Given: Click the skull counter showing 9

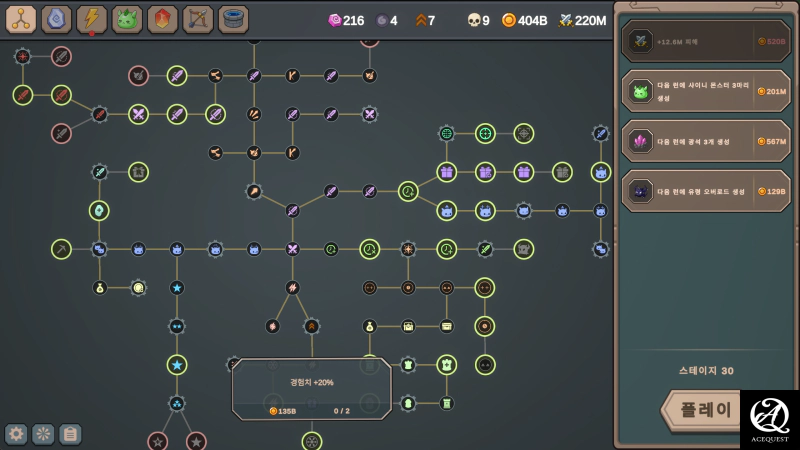Looking at the screenshot, I should click(478, 20).
